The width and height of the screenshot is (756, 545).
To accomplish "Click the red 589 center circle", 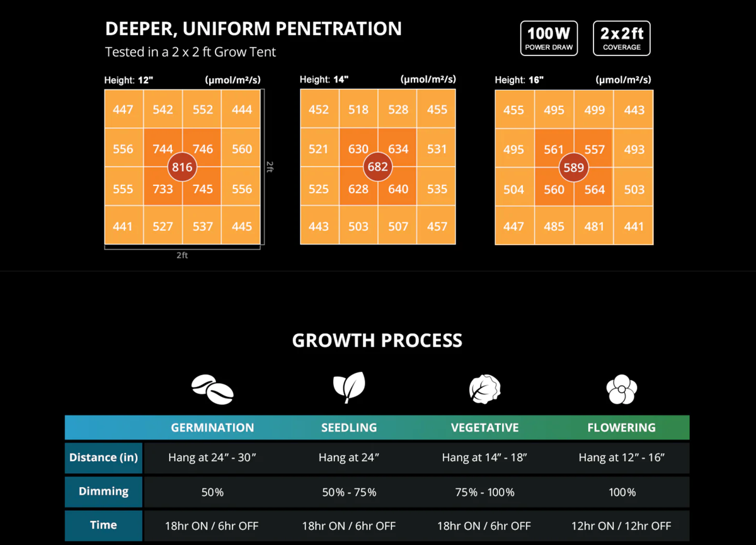I will (x=574, y=168).
